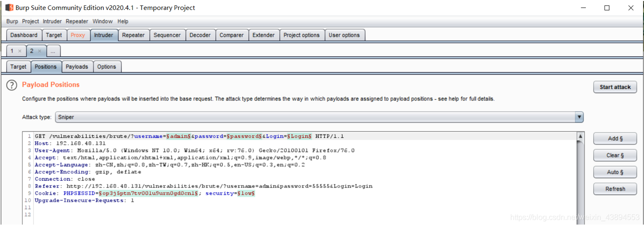Click the Start attack button
Image resolution: width=644 pixels, height=226 pixels.
coord(615,87)
